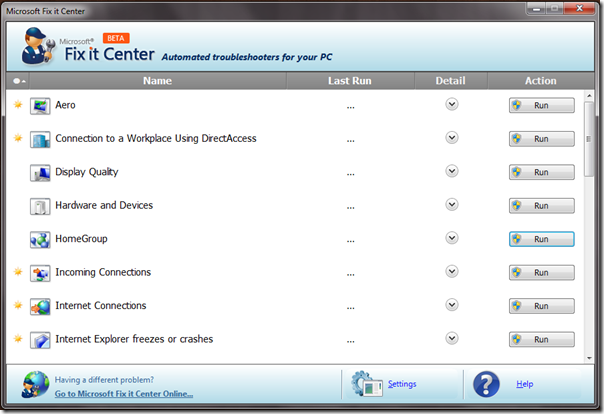The height and width of the screenshot is (414, 604).
Task: Expand details for Internet Connections
Action: click(x=452, y=305)
